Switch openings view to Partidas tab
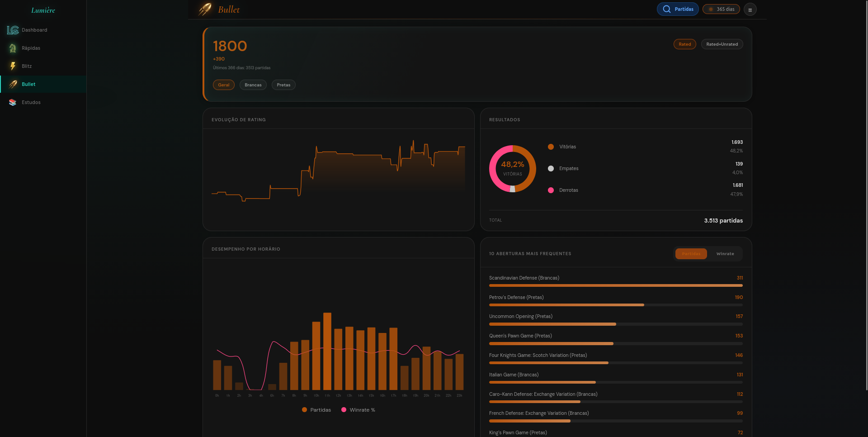Image resolution: width=868 pixels, height=437 pixels. [x=691, y=254]
